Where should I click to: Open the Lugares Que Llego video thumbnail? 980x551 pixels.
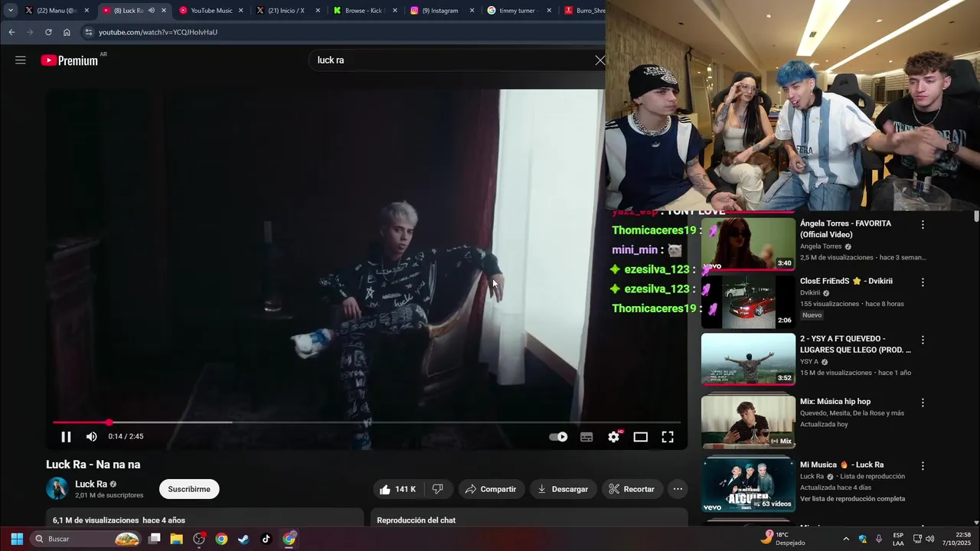[748, 359]
